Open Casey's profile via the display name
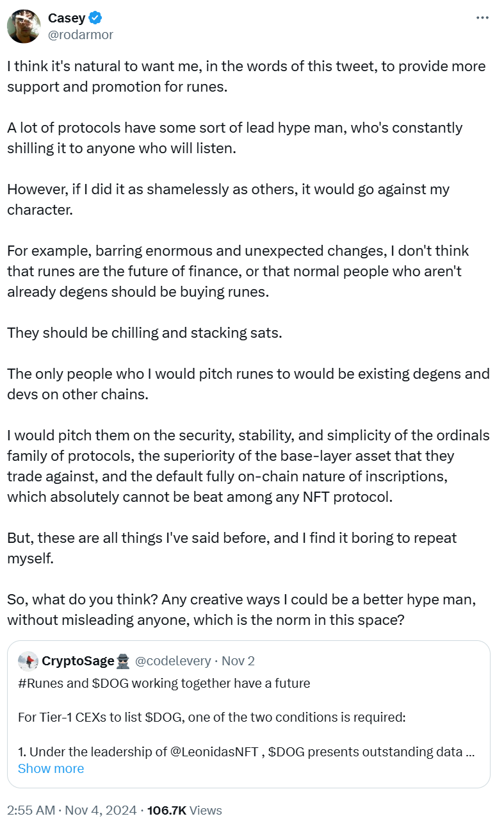The image size is (504, 830). pos(67,18)
